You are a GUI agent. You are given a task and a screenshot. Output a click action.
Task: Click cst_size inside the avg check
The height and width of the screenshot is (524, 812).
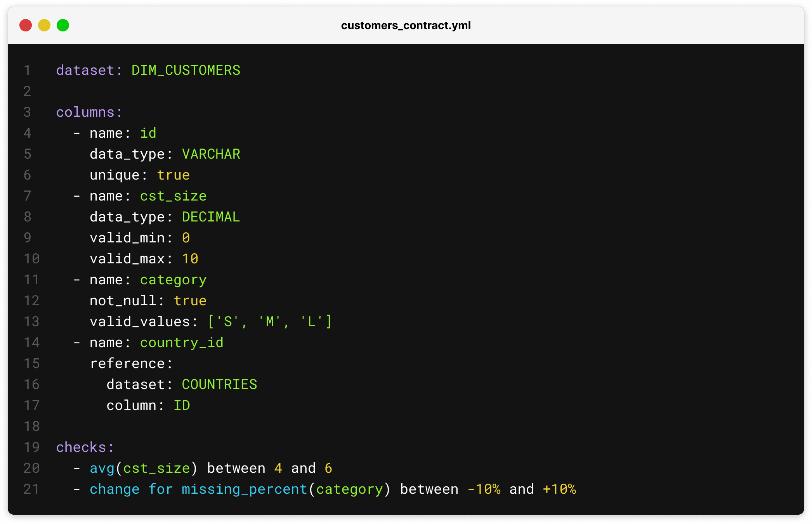tap(157, 468)
